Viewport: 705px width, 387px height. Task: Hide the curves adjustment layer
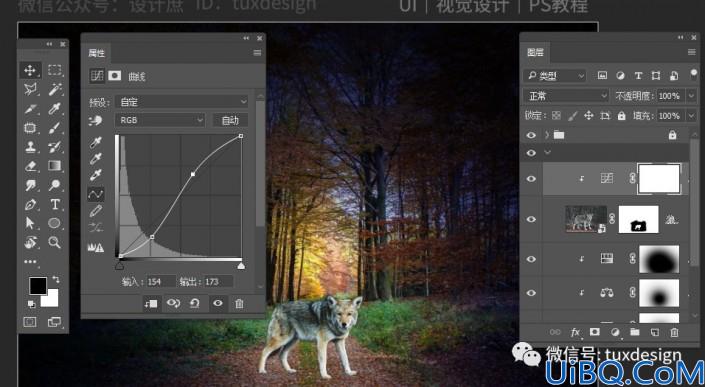[x=531, y=179]
